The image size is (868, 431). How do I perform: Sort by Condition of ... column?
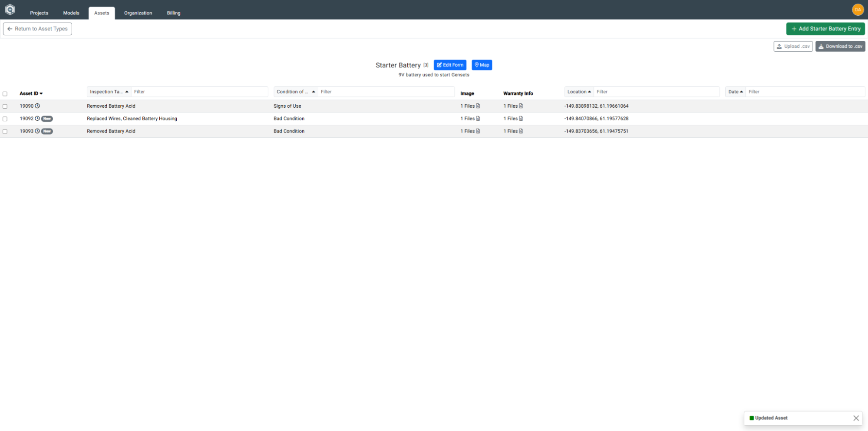[296, 92]
